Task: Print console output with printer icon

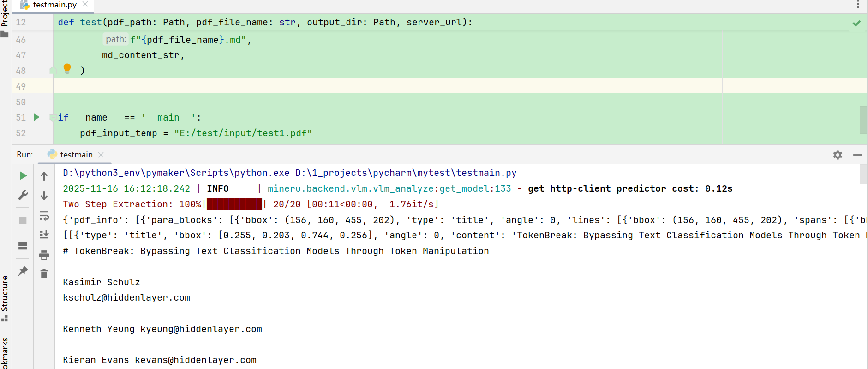Action: click(x=44, y=255)
